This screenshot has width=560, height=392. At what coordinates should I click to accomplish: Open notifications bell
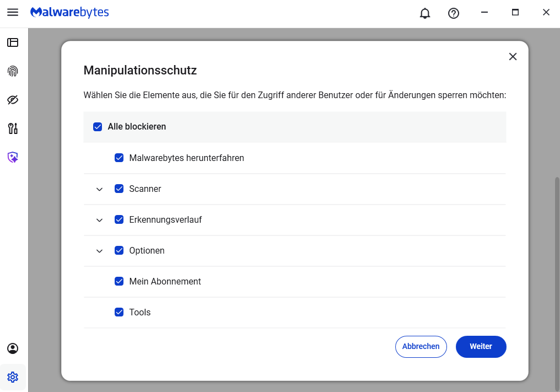click(424, 13)
